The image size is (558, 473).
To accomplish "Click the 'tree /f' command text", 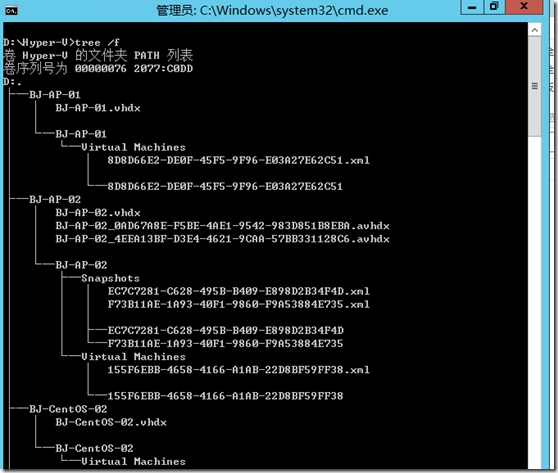I will coord(97,43).
